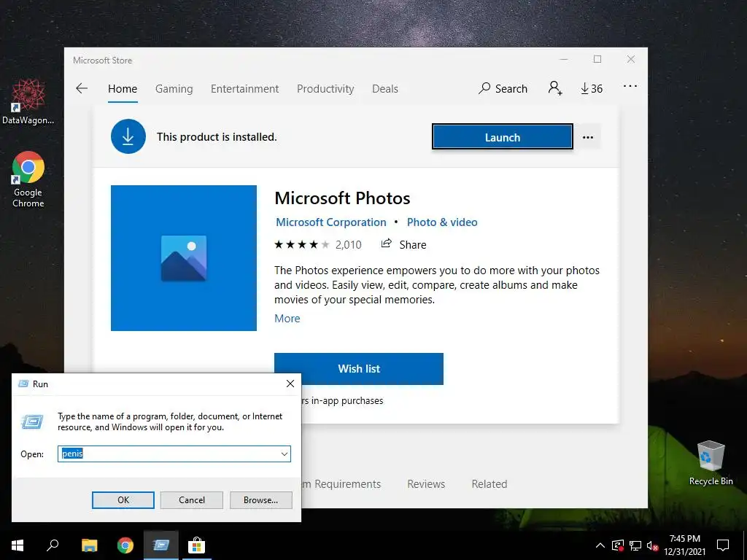
Task: Minimize the Microsoft Store window
Action: (x=564, y=60)
